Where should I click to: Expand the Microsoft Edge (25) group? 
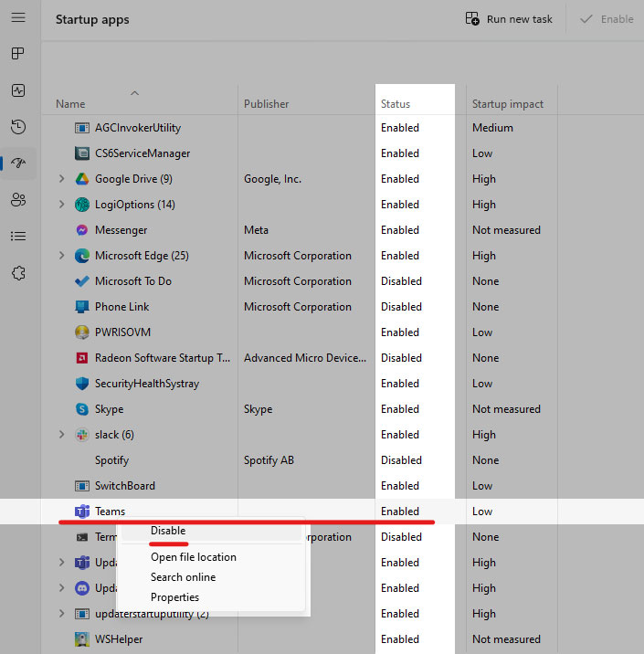62,256
